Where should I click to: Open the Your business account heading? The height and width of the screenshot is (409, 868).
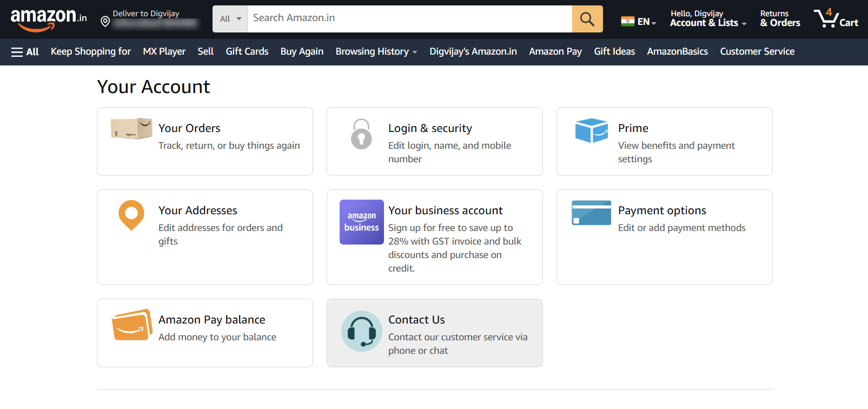[x=446, y=210]
